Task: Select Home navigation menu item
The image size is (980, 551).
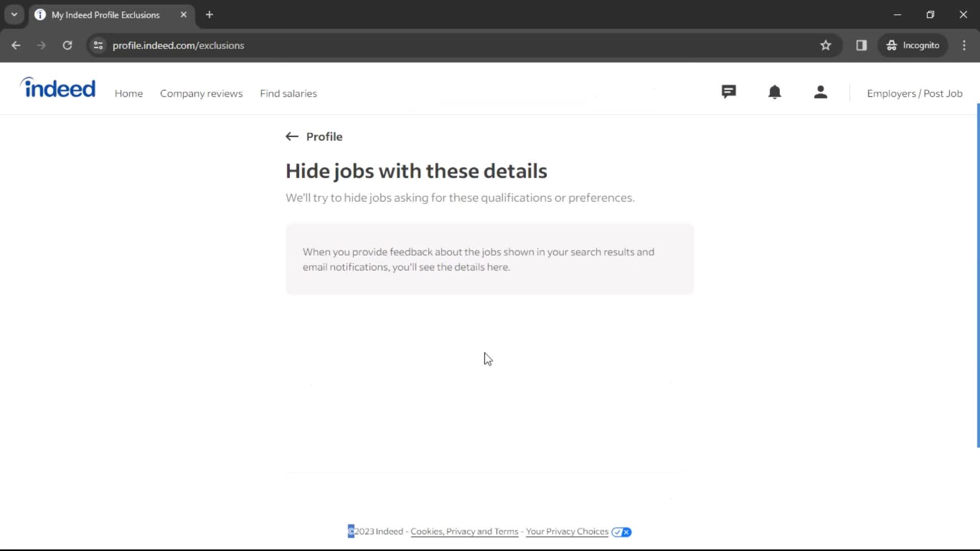Action: [x=129, y=93]
